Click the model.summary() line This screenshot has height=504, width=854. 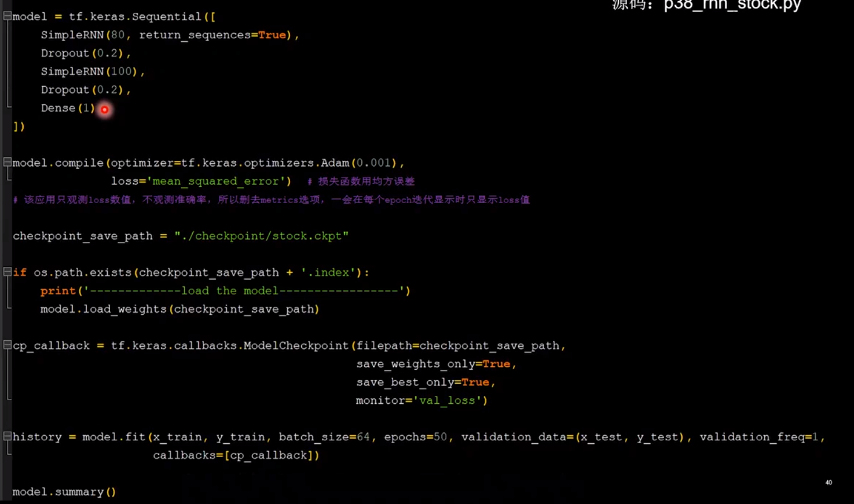coord(64,492)
